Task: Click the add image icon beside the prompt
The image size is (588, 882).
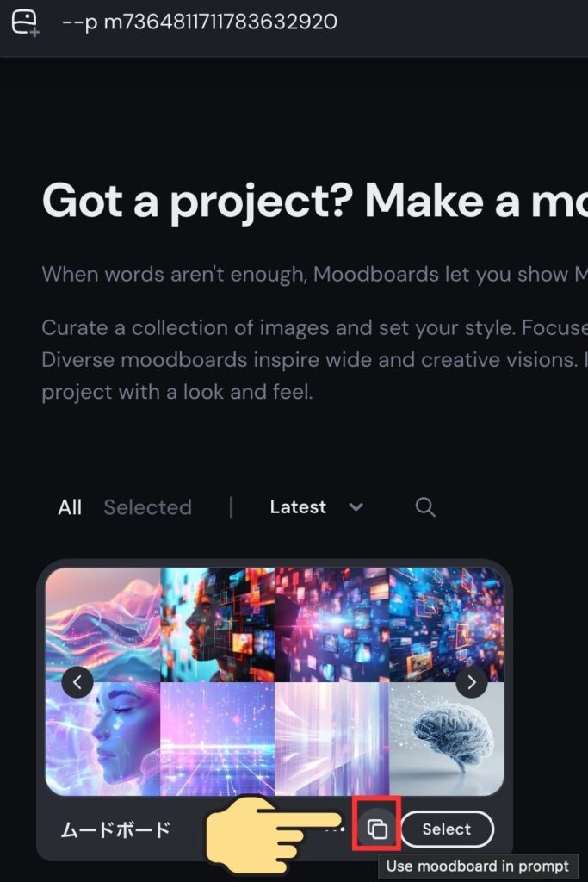Action: click(25, 23)
